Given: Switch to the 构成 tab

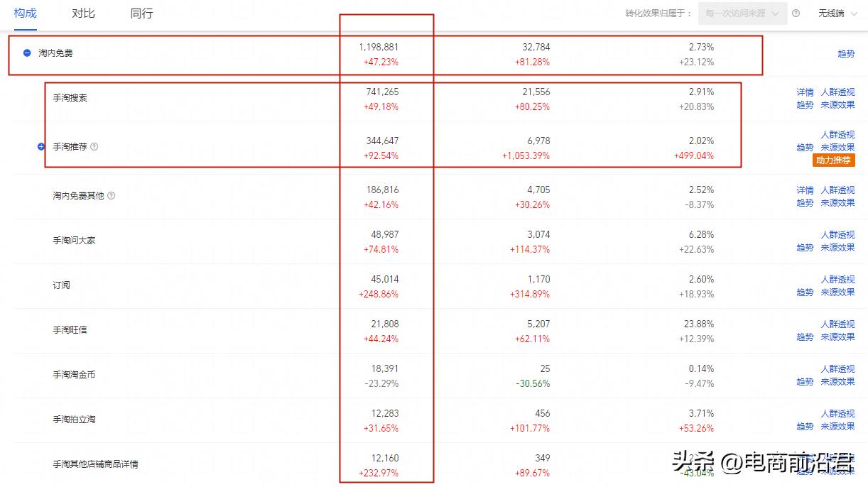Looking at the screenshot, I should (25, 13).
